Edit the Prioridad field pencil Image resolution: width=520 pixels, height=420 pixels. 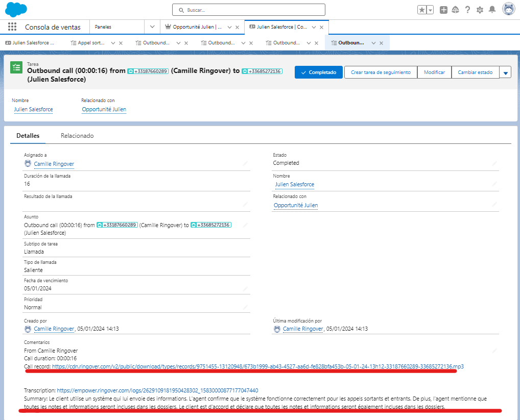point(245,307)
